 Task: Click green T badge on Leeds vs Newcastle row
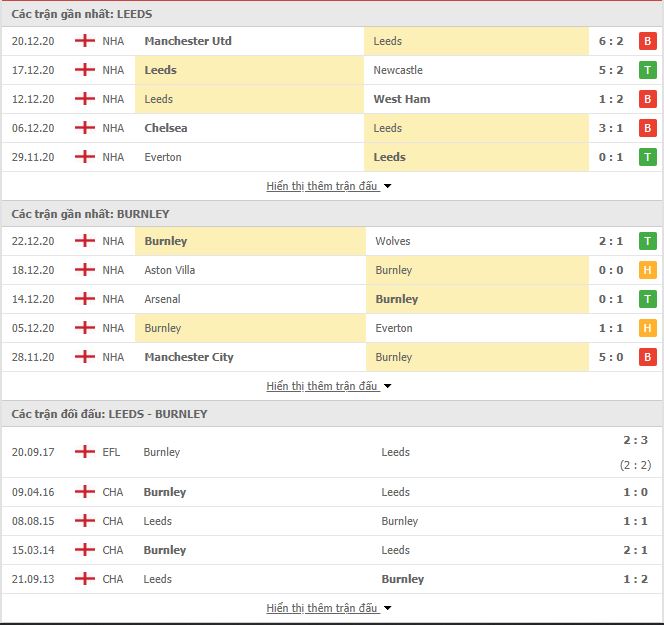(647, 70)
